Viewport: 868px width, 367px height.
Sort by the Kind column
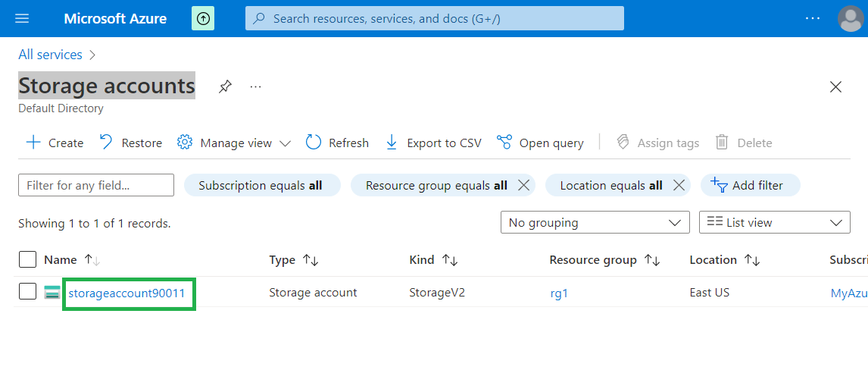433,260
